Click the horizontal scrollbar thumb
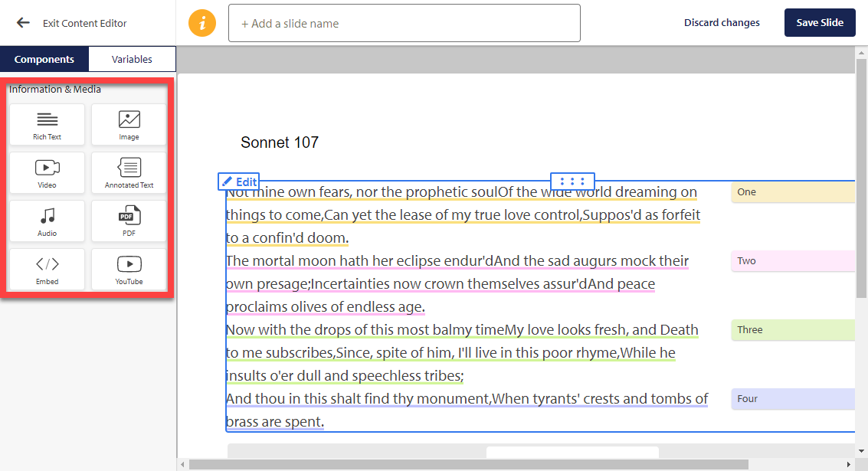The width and height of the screenshot is (868, 471). pos(468,464)
